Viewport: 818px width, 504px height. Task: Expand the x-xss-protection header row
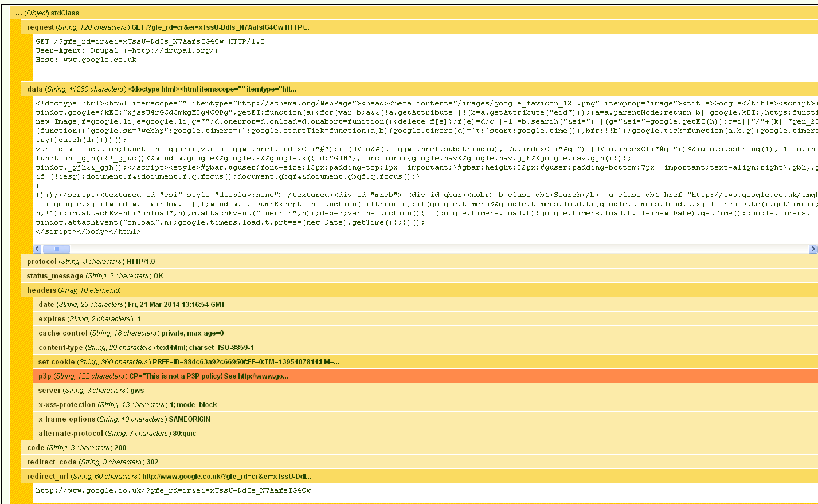click(x=425, y=404)
